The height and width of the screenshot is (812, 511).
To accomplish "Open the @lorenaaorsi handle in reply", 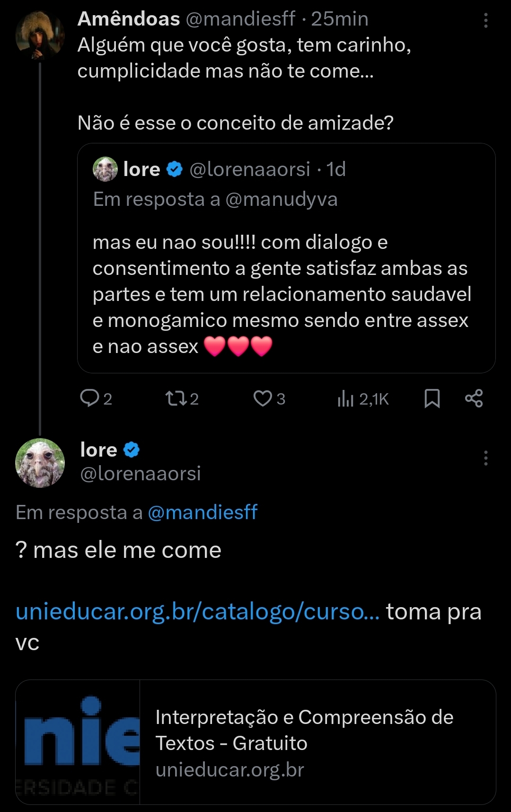I will 141,473.
